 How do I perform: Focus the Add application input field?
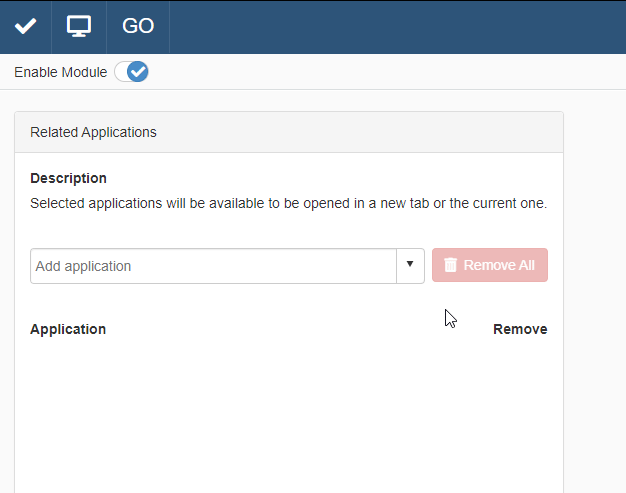point(250,266)
